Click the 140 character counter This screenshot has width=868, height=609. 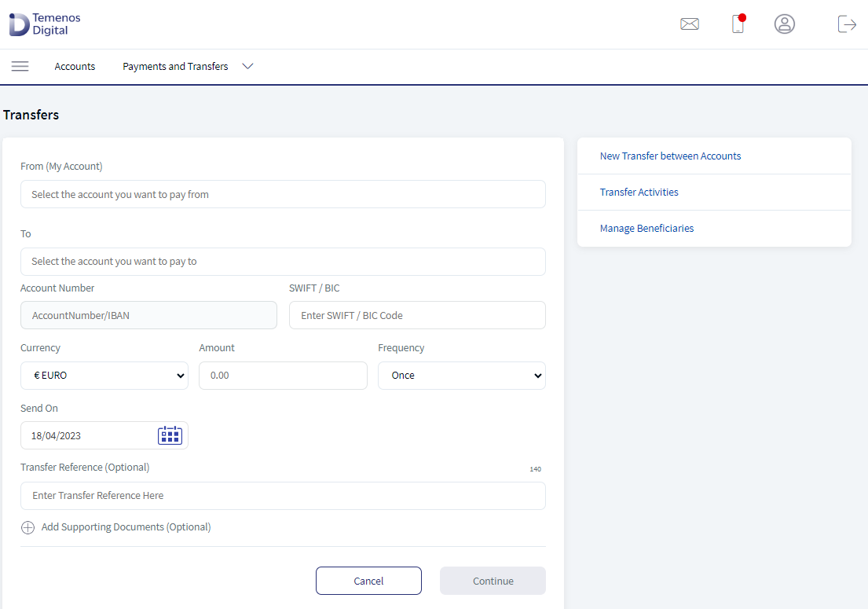click(535, 469)
